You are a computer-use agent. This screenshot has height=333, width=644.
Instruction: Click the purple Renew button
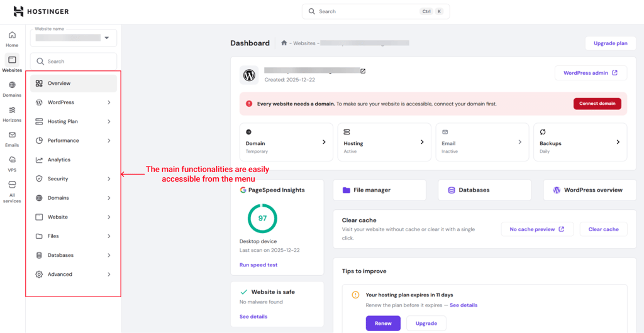coord(383,323)
